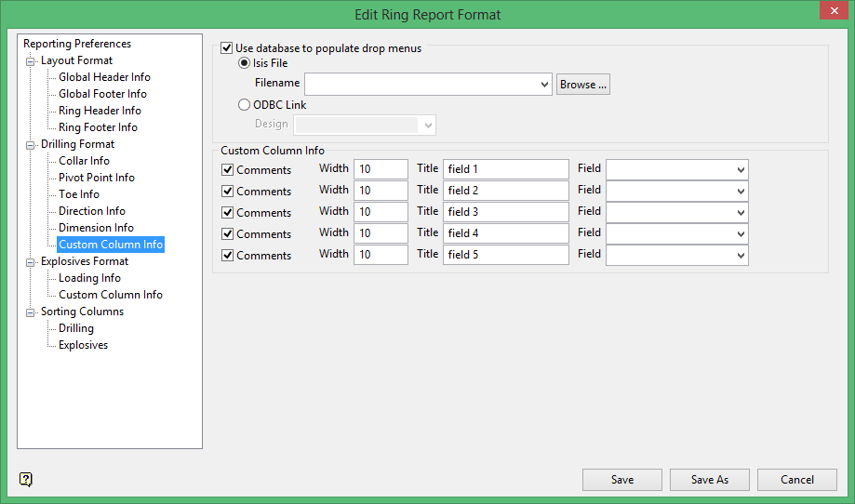This screenshot has height=504, width=855.
Task: Open the Filename dropdown list
Action: [543, 85]
